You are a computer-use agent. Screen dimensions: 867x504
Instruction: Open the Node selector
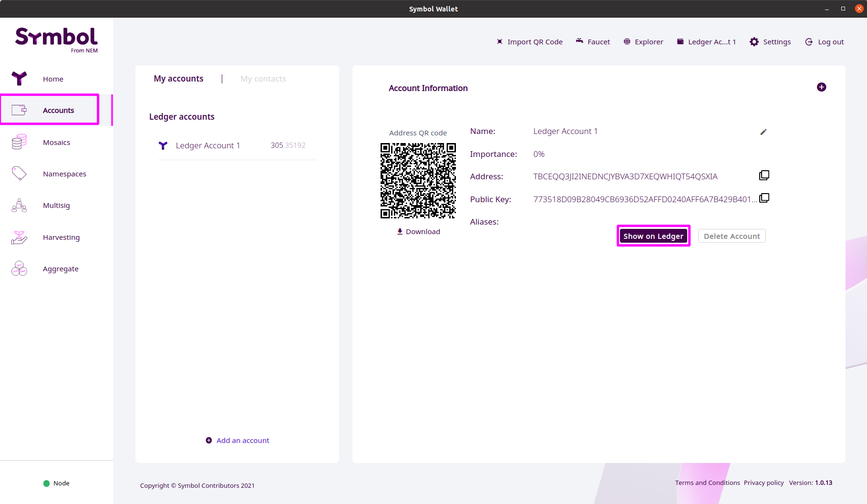pos(56,483)
